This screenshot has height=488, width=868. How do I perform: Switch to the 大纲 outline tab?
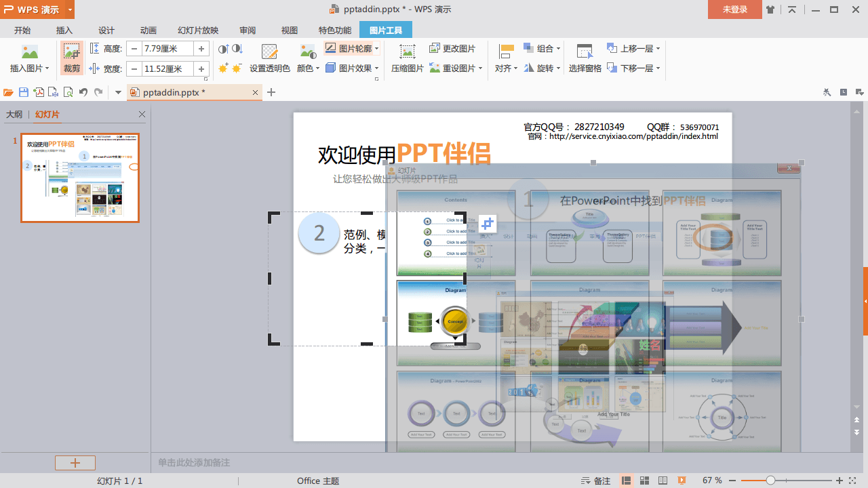pyautogui.click(x=14, y=115)
